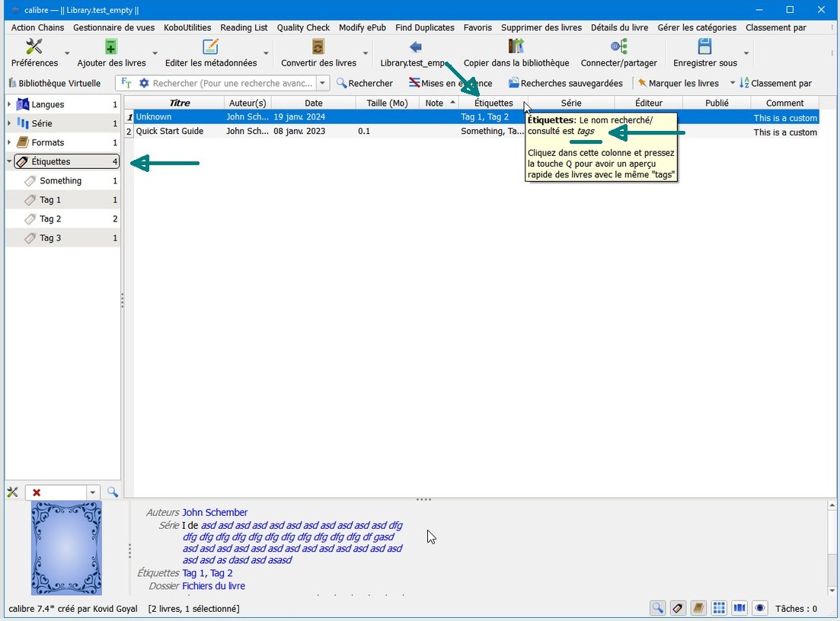Image resolution: width=840 pixels, height=621 pixels.
Task: Click the Enregistrer sous disk icon
Action: [x=704, y=47]
